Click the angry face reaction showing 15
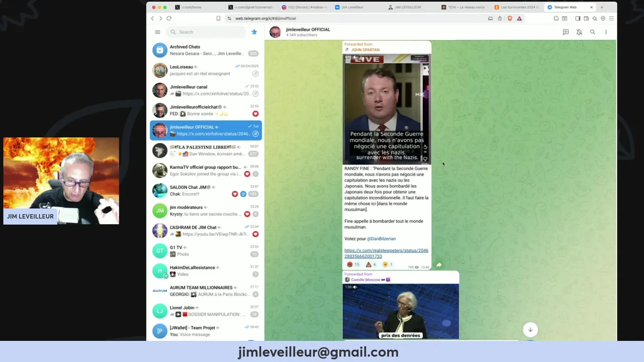 [x=353, y=264]
